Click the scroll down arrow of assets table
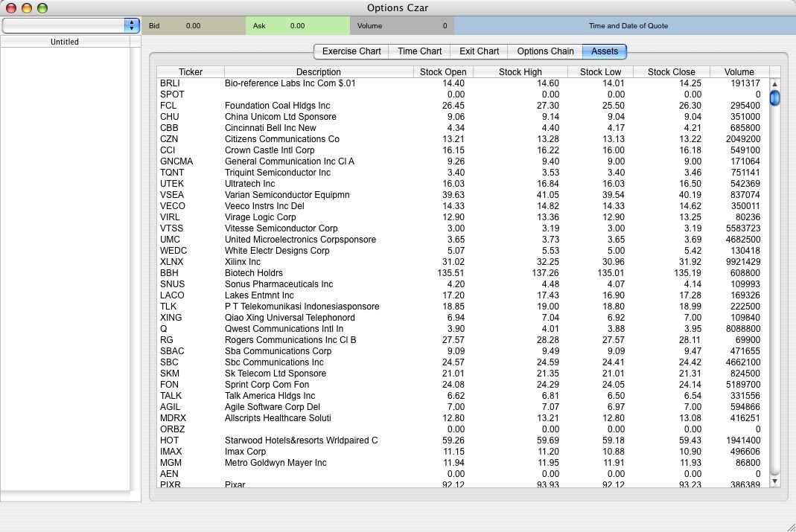Screen dimensions: 796x532 tap(774, 481)
